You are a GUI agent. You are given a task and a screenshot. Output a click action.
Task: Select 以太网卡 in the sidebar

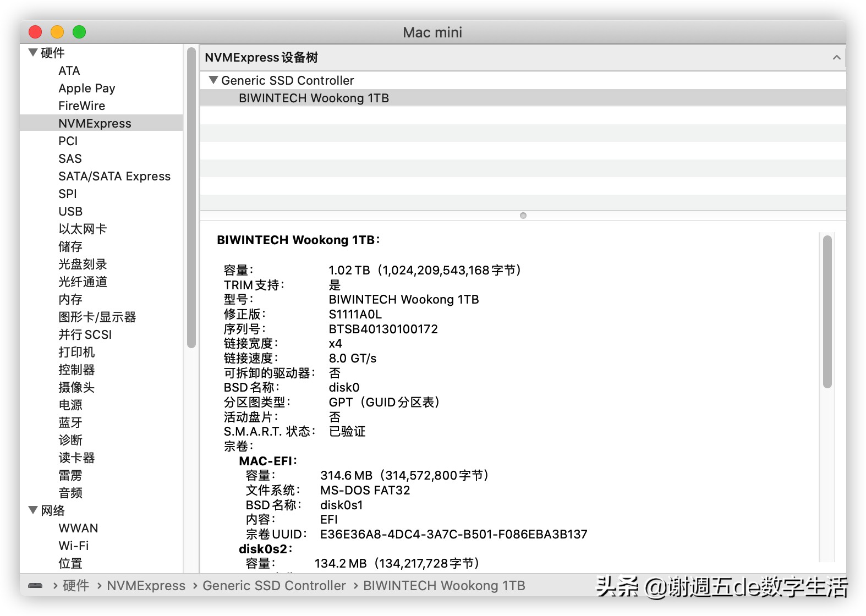pos(83,229)
